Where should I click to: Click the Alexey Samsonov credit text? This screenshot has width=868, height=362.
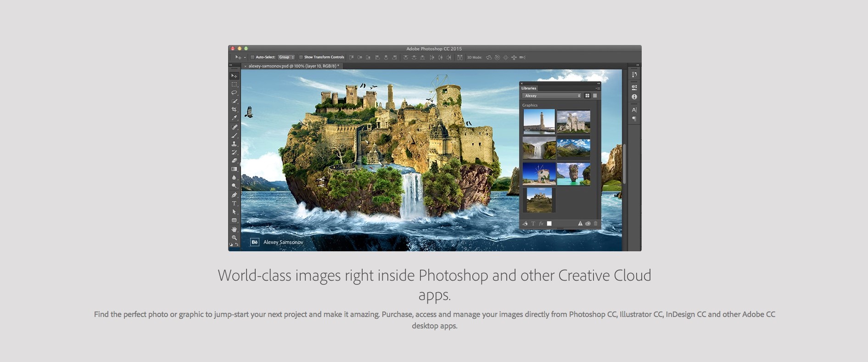click(283, 242)
